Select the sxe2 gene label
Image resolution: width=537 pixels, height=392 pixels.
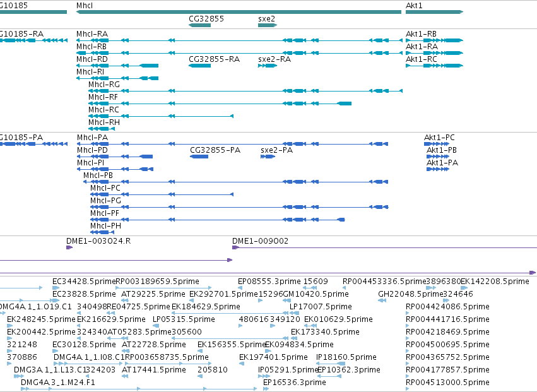266,19
